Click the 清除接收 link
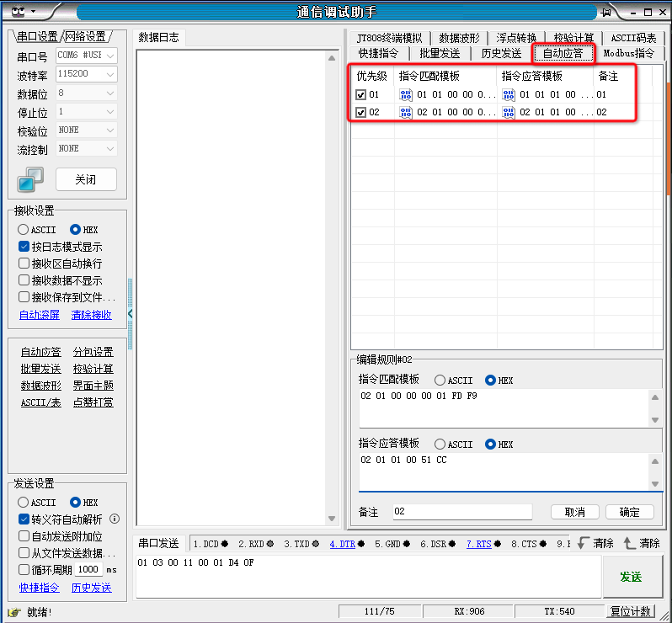 (x=91, y=315)
